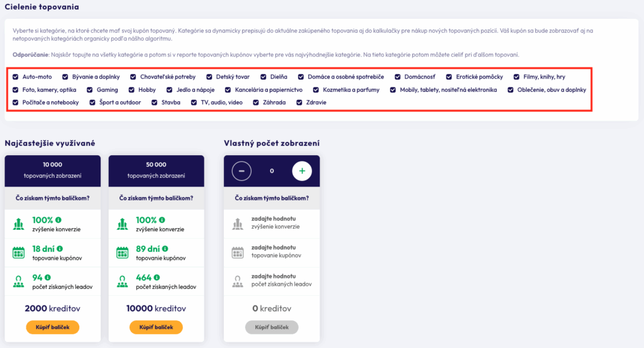This screenshot has height=348, width=644.
Task: Increase custom view count with plus button
Action: point(302,170)
